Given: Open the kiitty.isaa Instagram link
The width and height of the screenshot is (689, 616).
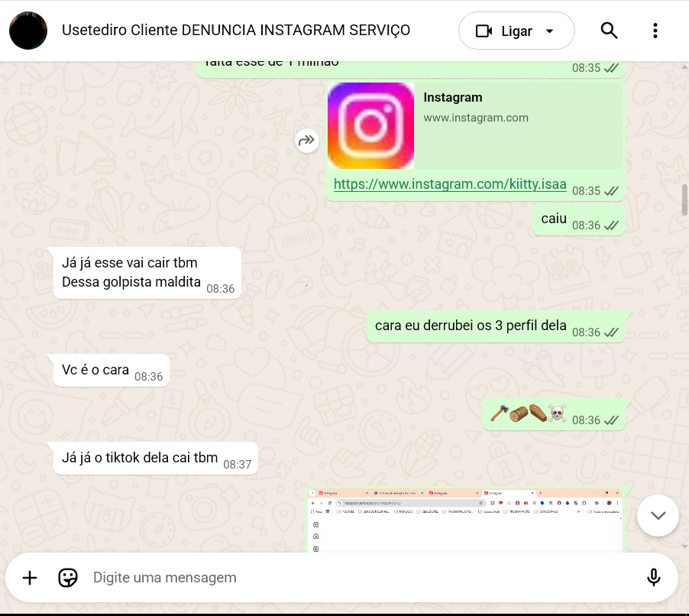Looking at the screenshot, I should coord(450,184).
